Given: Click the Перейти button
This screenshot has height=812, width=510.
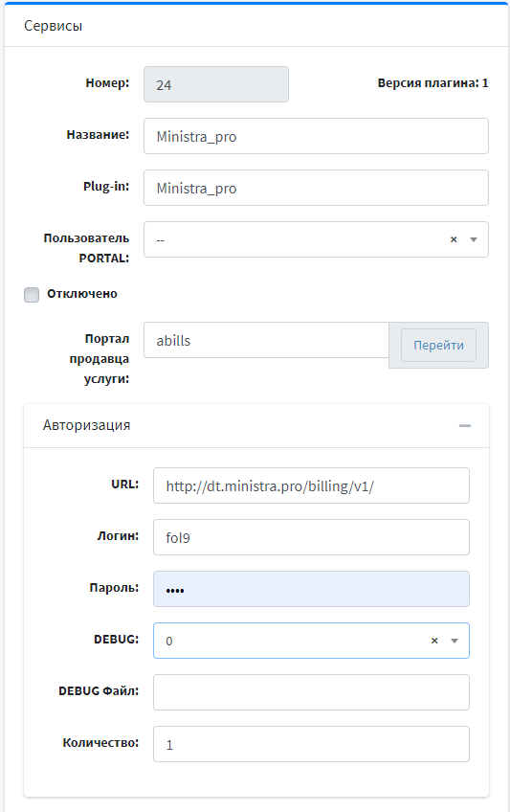Looking at the screenshot, I should pos(438,345).
